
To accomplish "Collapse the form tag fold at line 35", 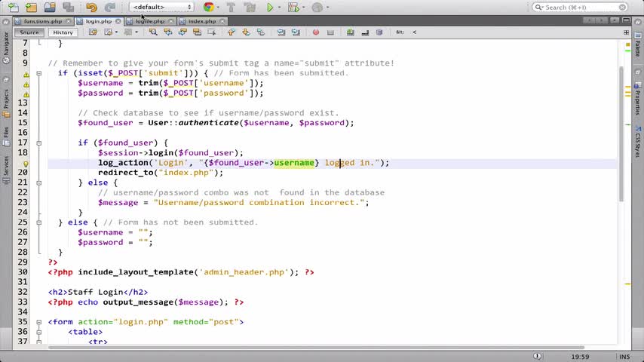I will (x=39, y=322).
